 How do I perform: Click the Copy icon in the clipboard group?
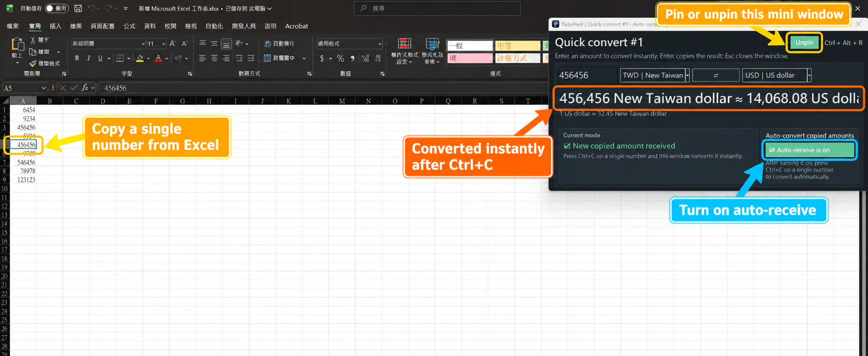tap(33, 52)
